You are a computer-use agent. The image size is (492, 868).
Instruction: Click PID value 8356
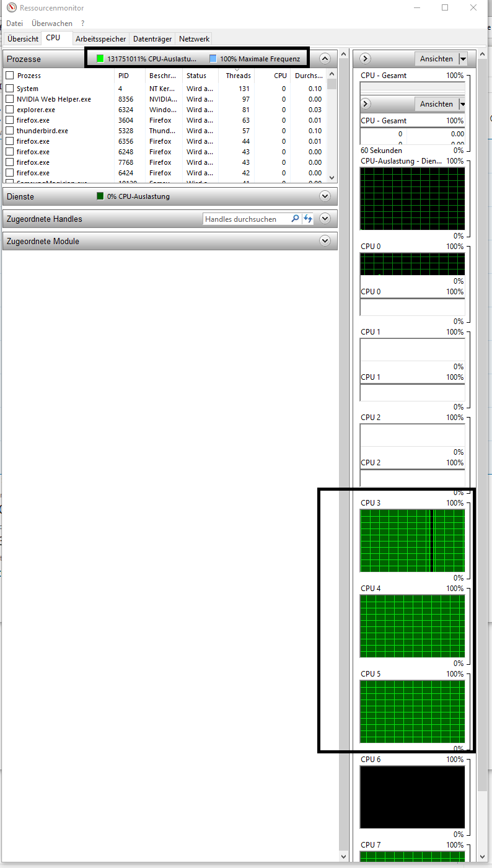point(126,99)
